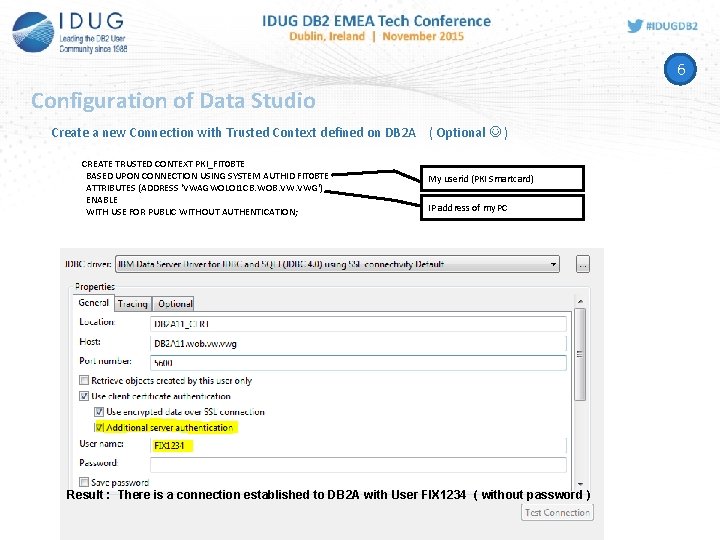The width and height of the screenshot is (720, 540).
Task: Focus the Password input field
Action: pos(358,464)
